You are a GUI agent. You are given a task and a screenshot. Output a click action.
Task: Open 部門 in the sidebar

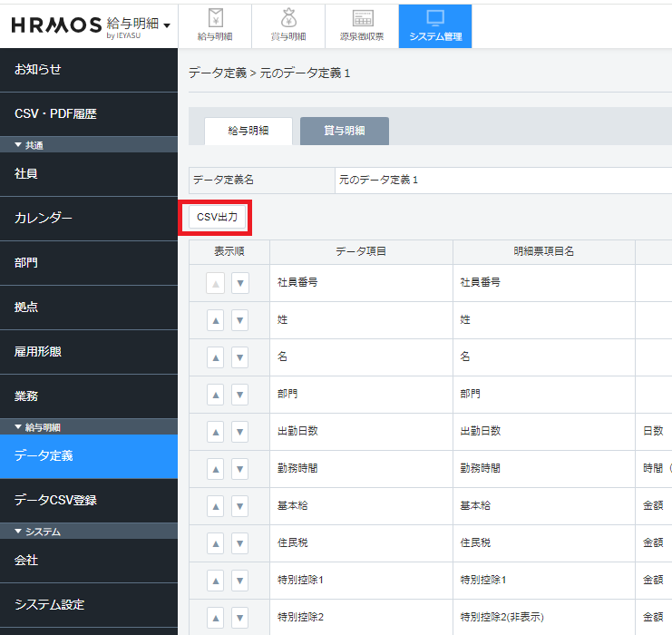pos(89,263)
